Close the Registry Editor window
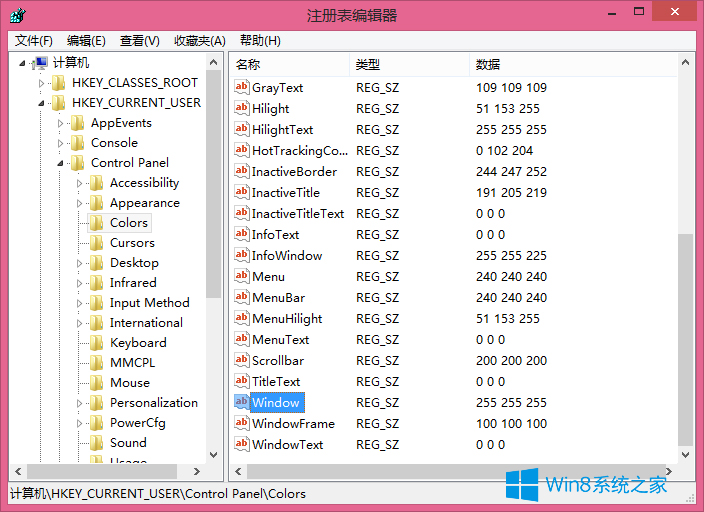704x512 pixels. [x=674, y=12]
